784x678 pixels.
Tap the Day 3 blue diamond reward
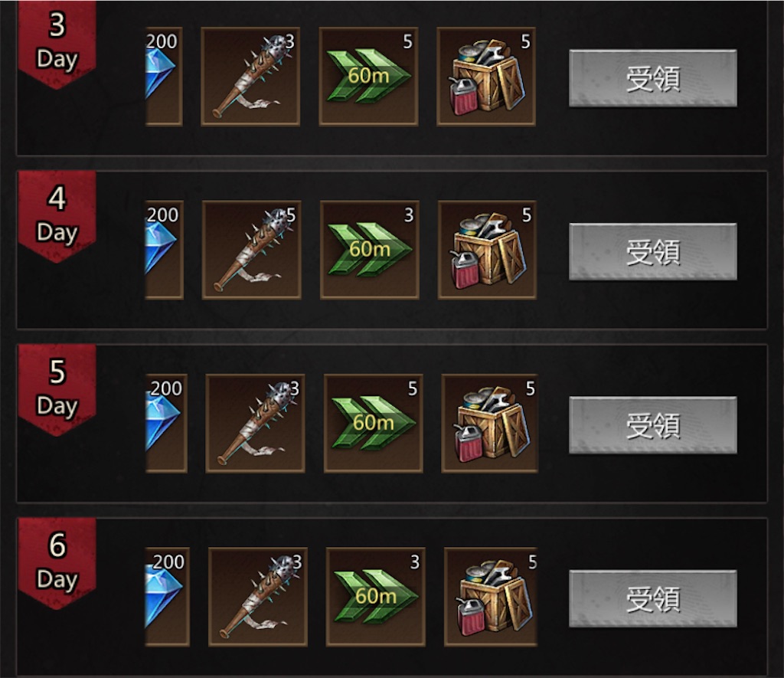(x=164, y=77)
